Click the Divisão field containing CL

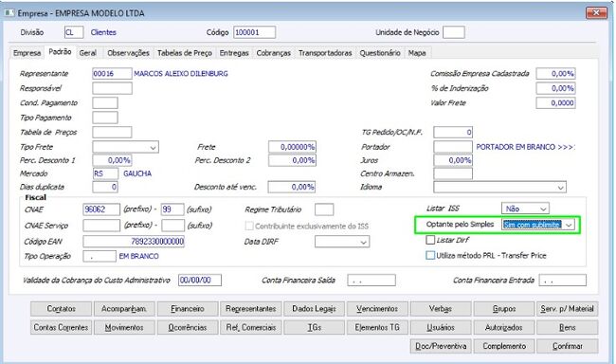74,32
